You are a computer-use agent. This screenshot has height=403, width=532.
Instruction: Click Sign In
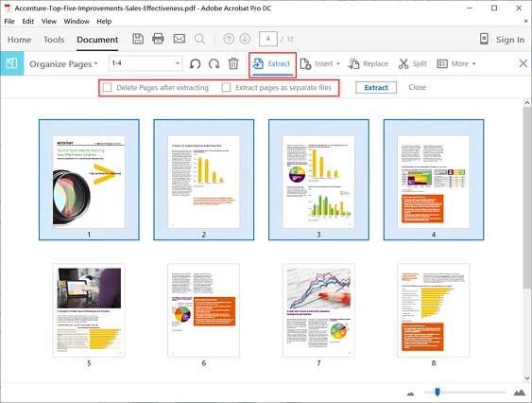point(510,40)
